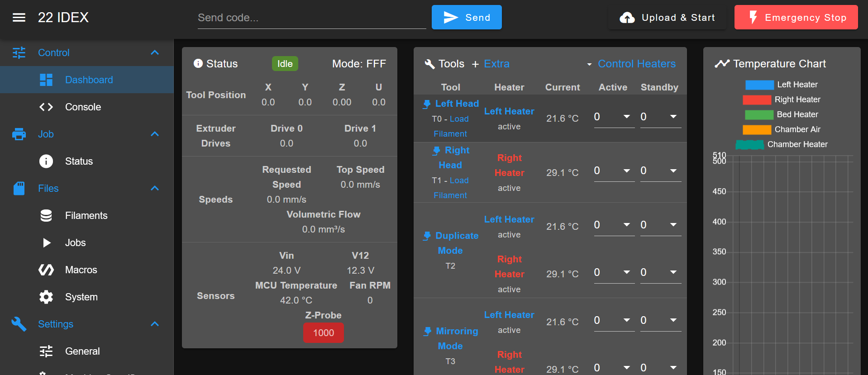
Task: Open the hamburger navigation menu
Action: (x=19, y=18)
